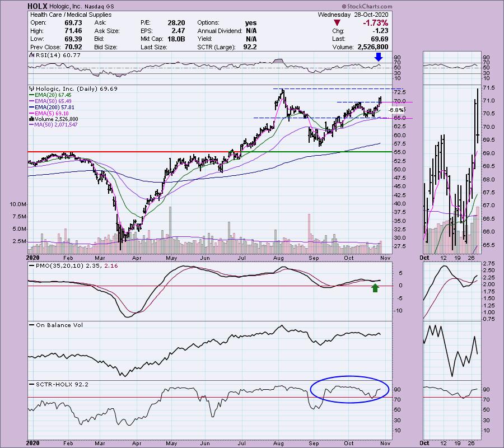The width and height of the screenshot is (504, 448).
Task: Click the Open price value 69.73
Action: tap(73, 23)
